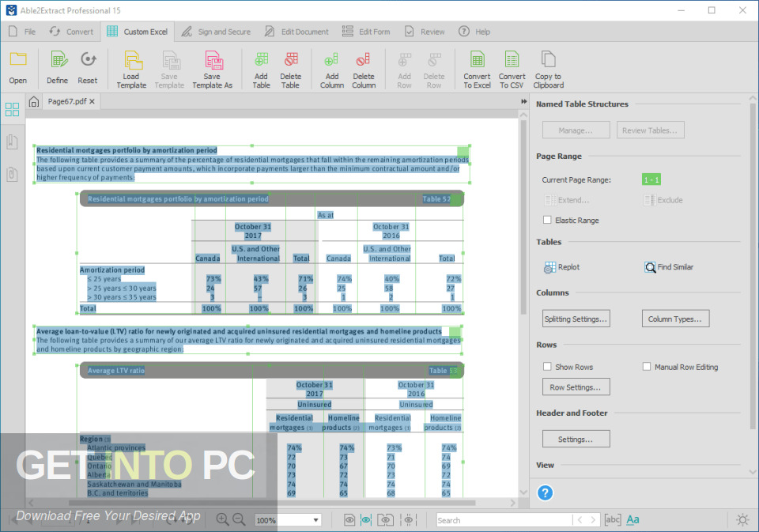This screenshot has height=532, width=759.
Task: Collapse the right panel with double arrow
Action: (523, 101)
